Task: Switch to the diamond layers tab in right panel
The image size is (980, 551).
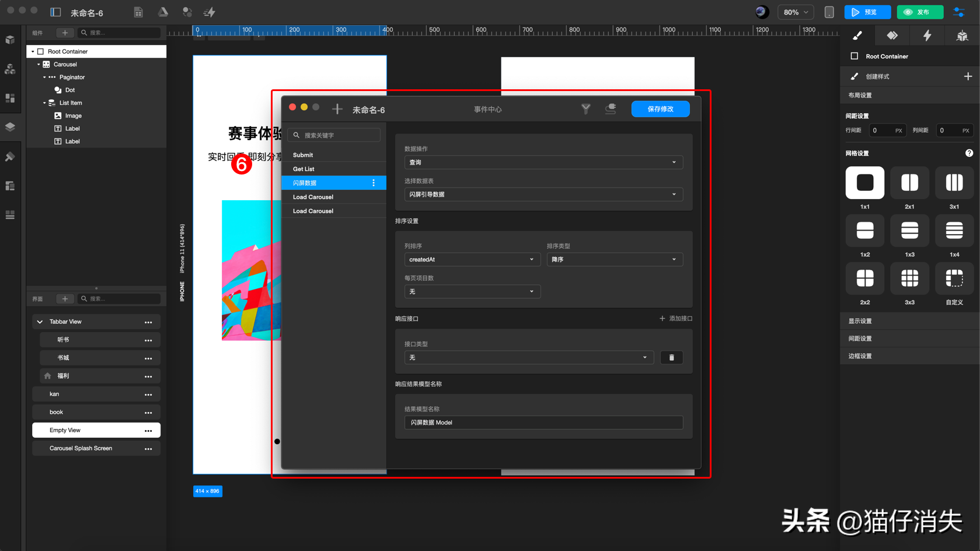Action: tap(892, 36)
